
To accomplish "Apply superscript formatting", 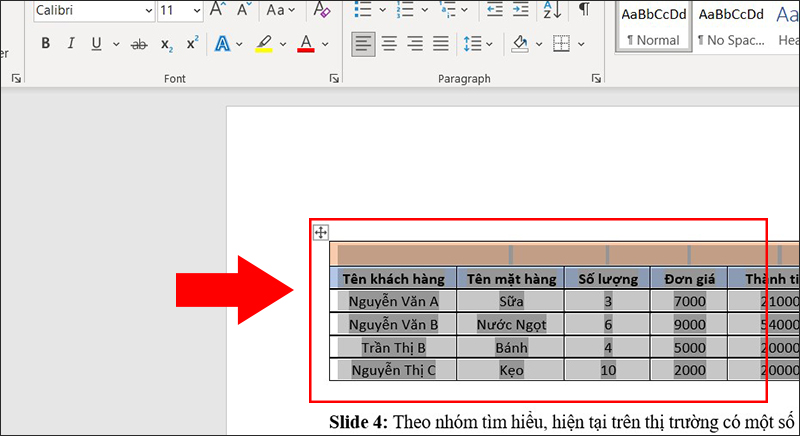I will click(x=192, y=44).
